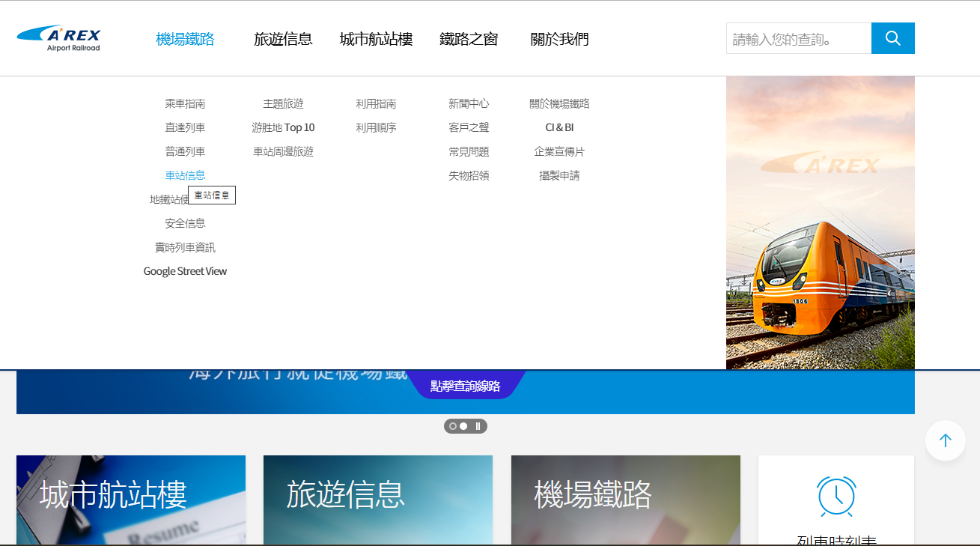980x546 pixels.
Task: Open the 直達列車 submenu link
Action: tap(185, 127)
